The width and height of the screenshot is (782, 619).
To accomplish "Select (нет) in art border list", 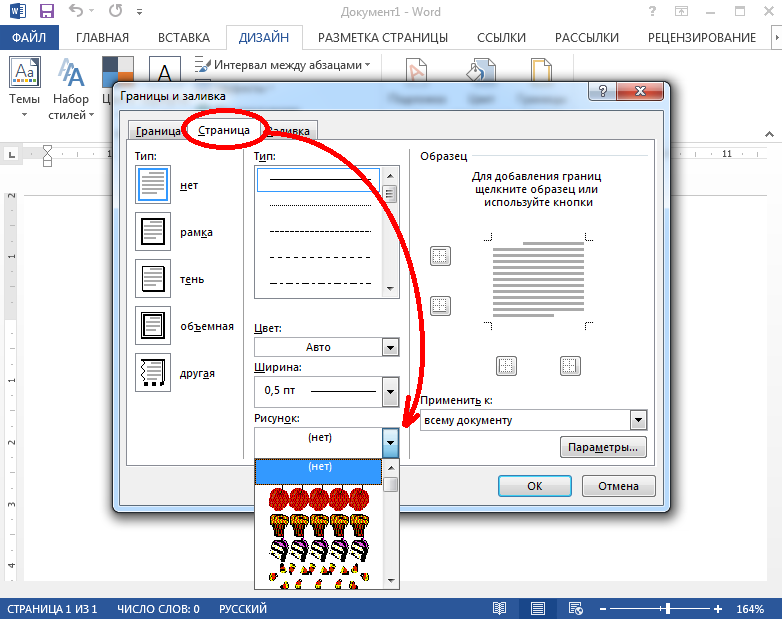I will [x=319, y=471].
